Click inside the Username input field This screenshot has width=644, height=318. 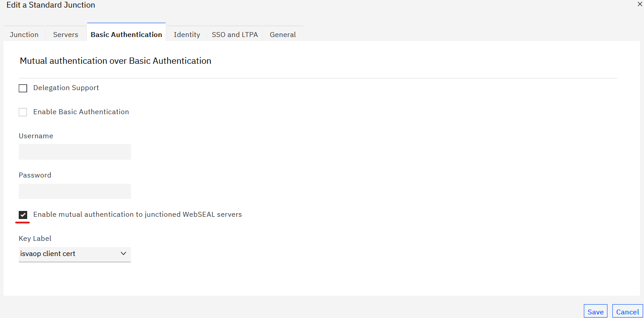tap(74, 152)
